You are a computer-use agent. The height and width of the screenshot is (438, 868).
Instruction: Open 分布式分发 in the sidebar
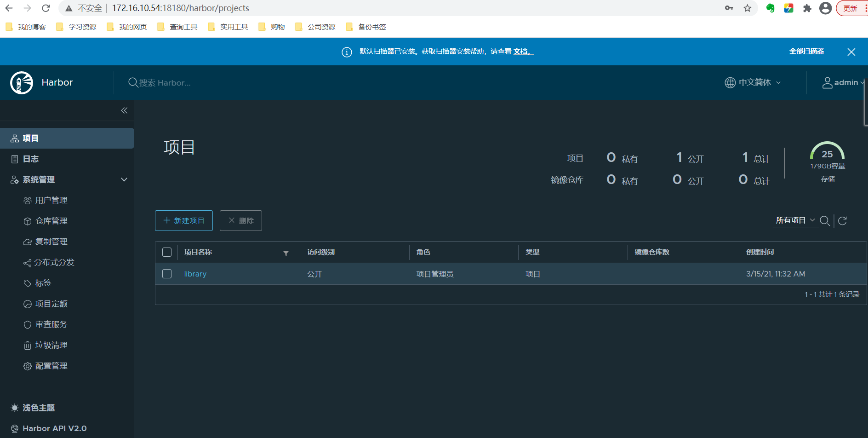tap(54, 262)
